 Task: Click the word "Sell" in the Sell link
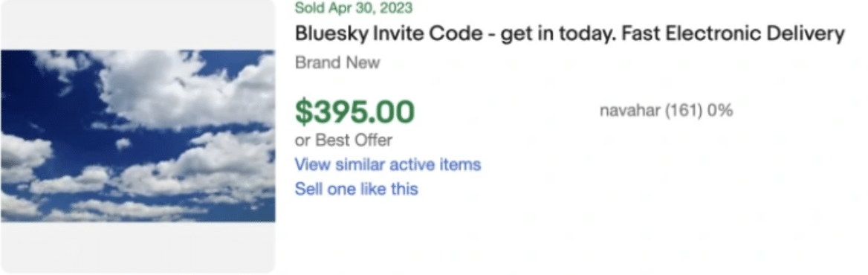(307, 190)
